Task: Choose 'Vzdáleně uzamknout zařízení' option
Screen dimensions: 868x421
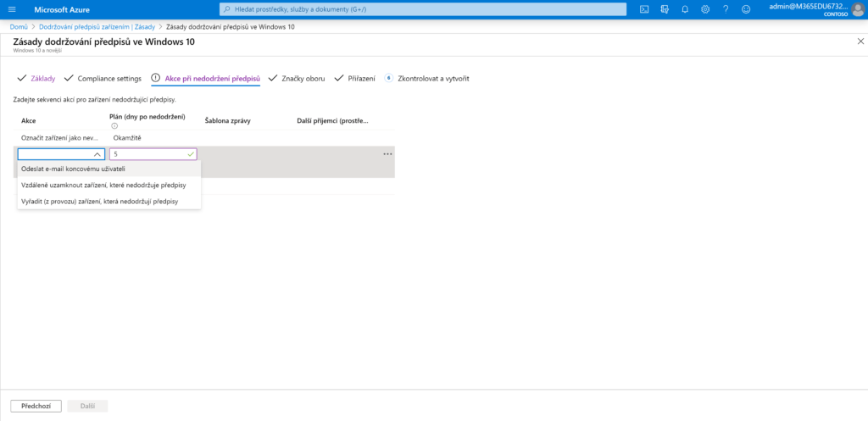Action: [103, 185]
